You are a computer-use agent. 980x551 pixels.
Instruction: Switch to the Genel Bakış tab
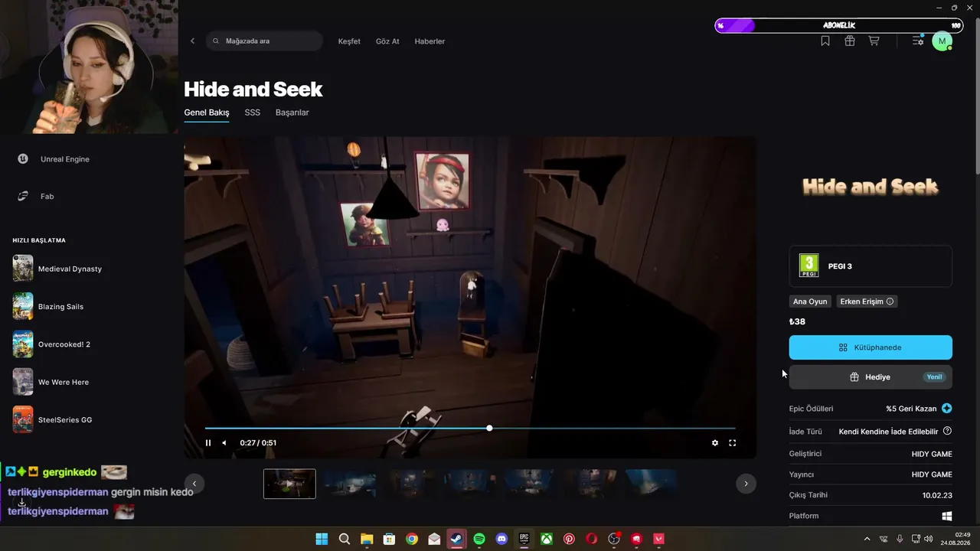207,112
